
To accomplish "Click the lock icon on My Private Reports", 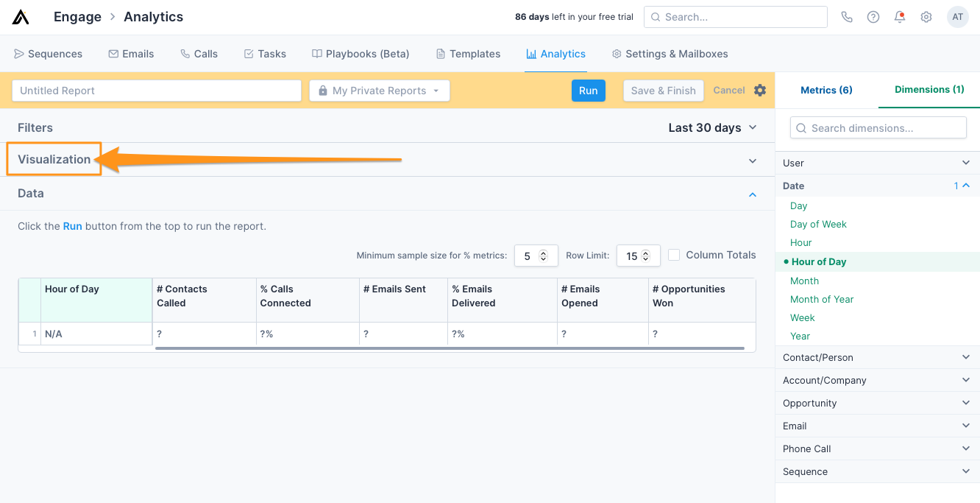I will (322, 90).
